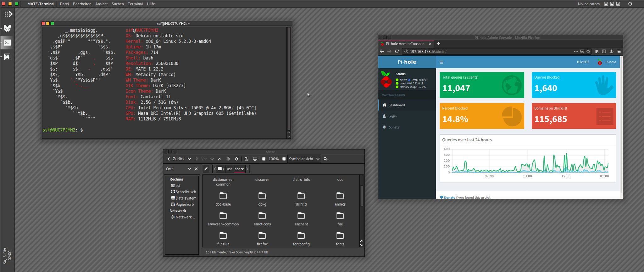Search files with magnifier icon

point(325,159)
